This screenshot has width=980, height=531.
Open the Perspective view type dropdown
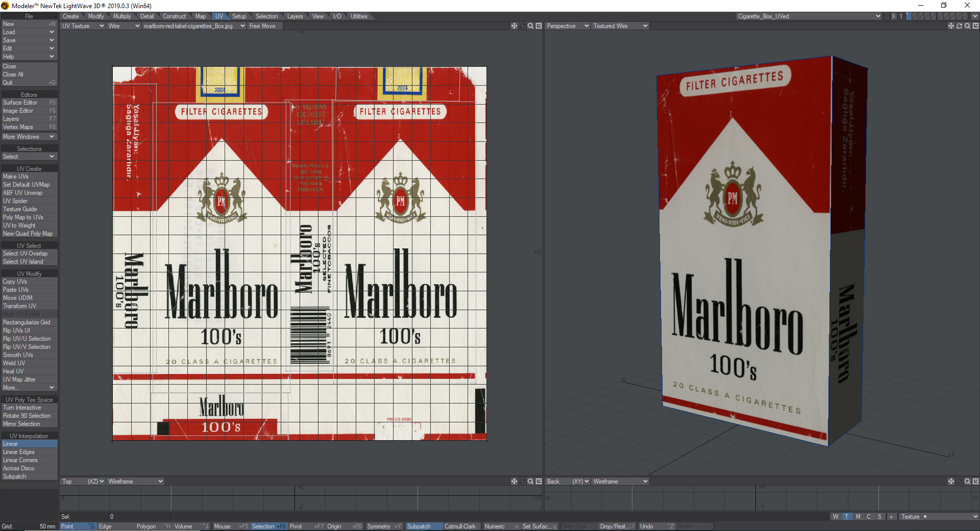pos(567,26)
